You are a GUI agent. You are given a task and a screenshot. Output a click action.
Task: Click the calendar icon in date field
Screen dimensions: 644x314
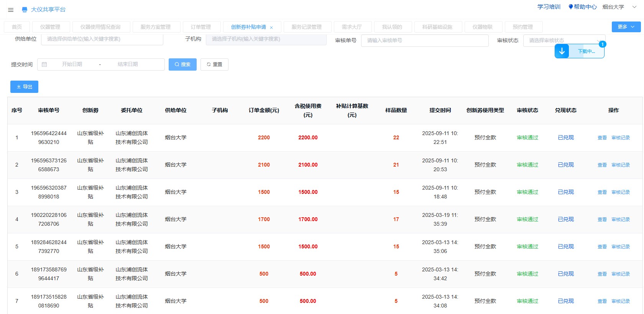pos(44,64)
